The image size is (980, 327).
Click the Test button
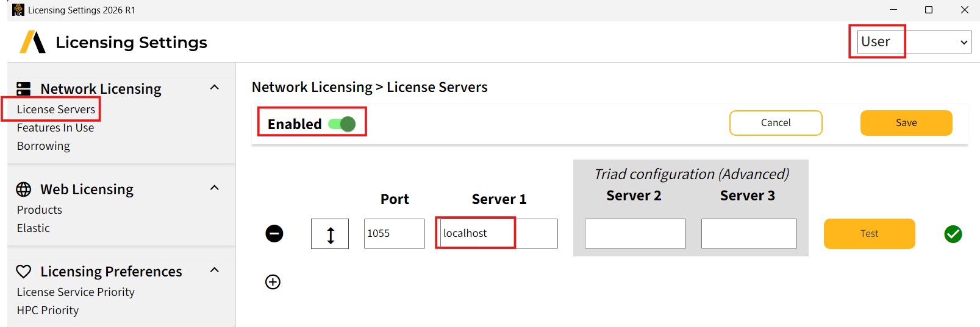pos(870,234)
